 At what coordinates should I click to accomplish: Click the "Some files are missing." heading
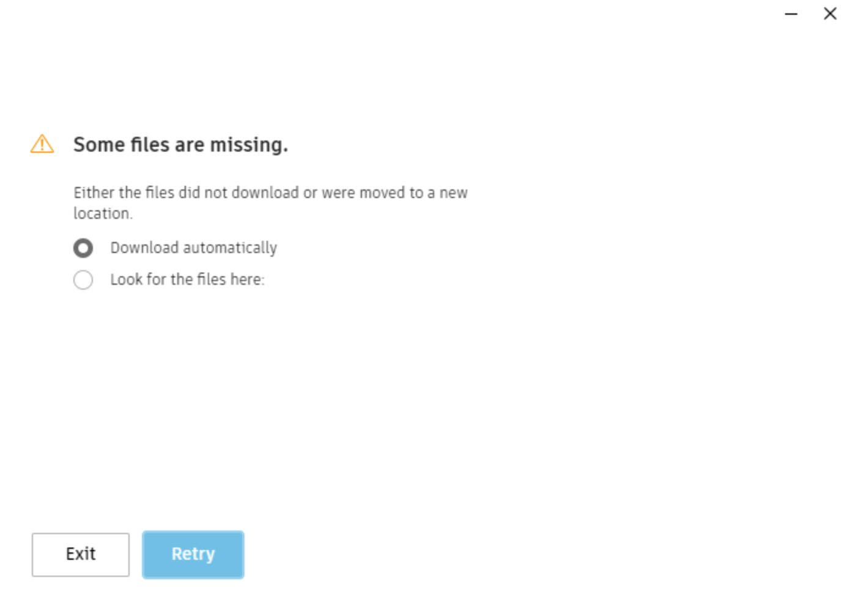point(181,145)
